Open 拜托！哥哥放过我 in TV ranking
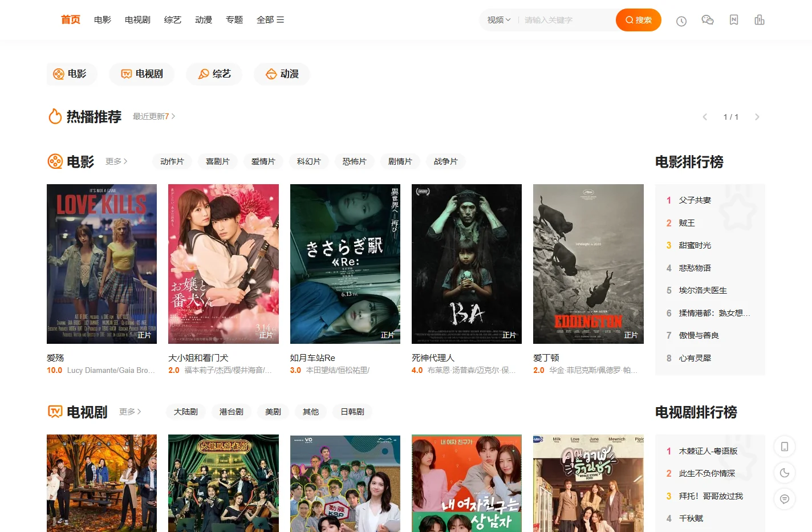This screenshot has width=812, height=532. 711,496
